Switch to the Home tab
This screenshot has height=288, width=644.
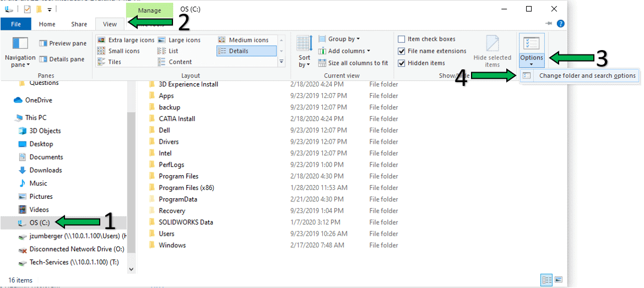click(47, 24)
